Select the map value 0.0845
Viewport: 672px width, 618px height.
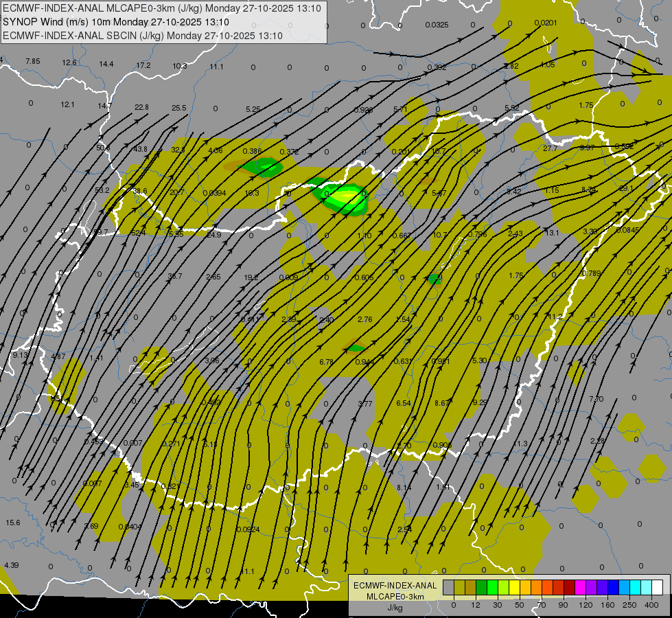click(x=628, y=230)
